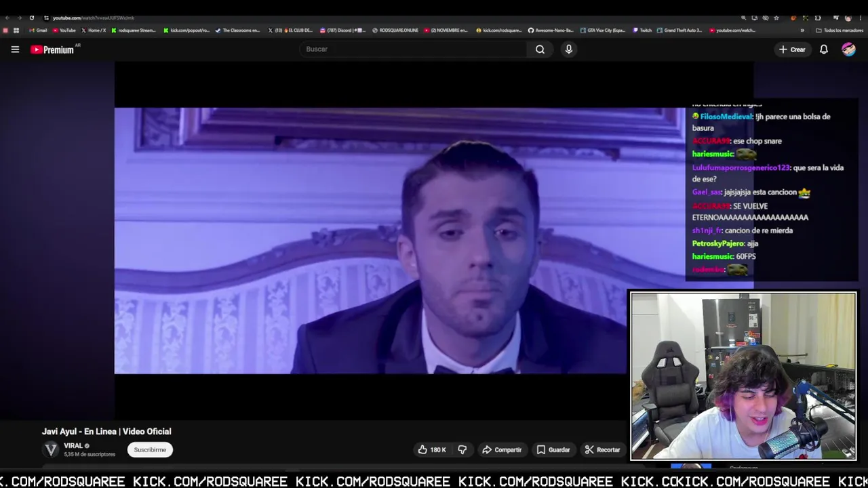
Task: Click PetroskyPajero username in chat
Action: (718, 243)
